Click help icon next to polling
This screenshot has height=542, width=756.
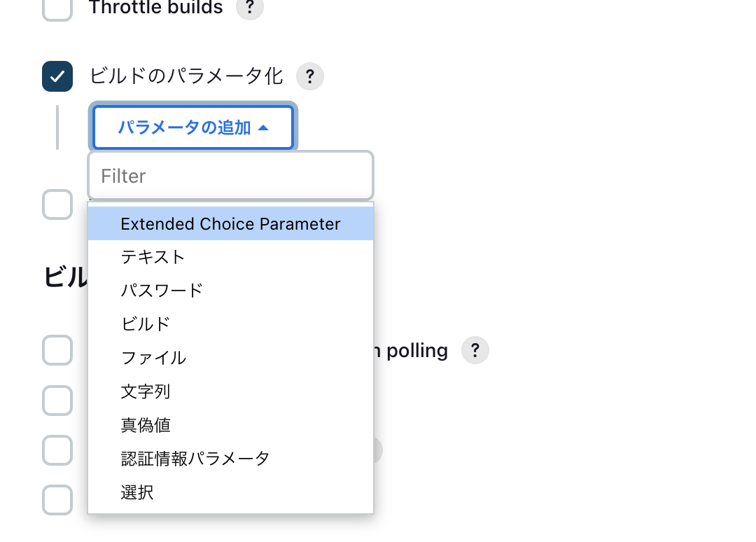475,350
